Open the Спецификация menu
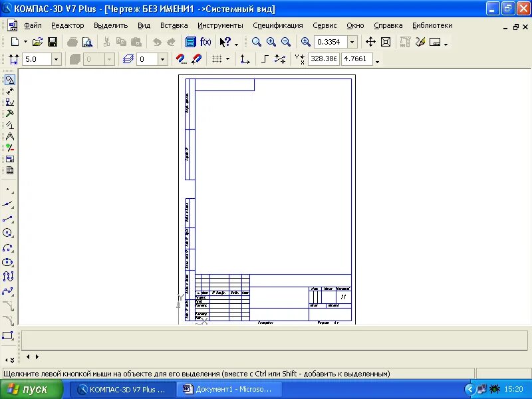 click(x=278, y=25)
